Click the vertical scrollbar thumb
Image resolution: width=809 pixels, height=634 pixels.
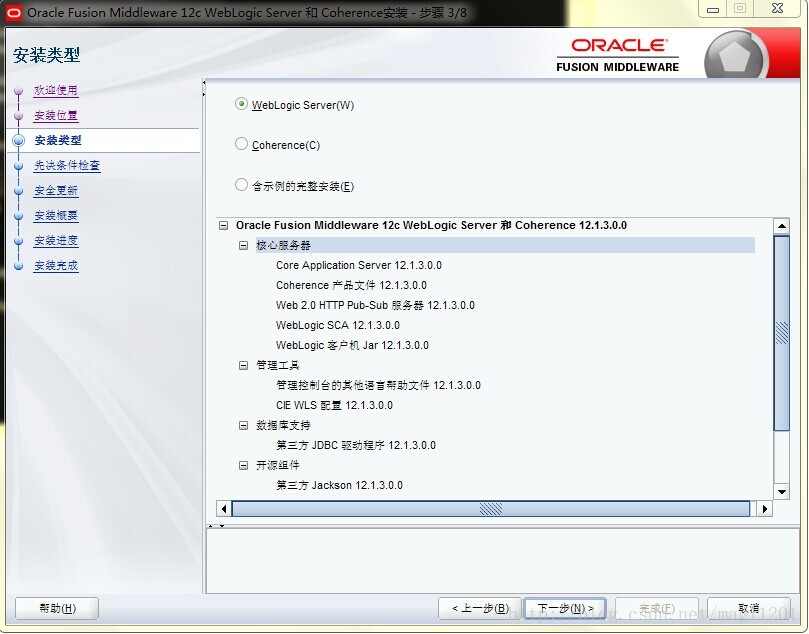tap(782, 333)
